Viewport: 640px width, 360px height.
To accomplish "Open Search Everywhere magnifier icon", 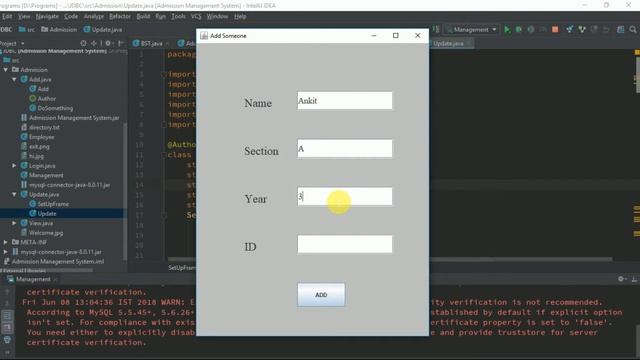I will 633,29.
